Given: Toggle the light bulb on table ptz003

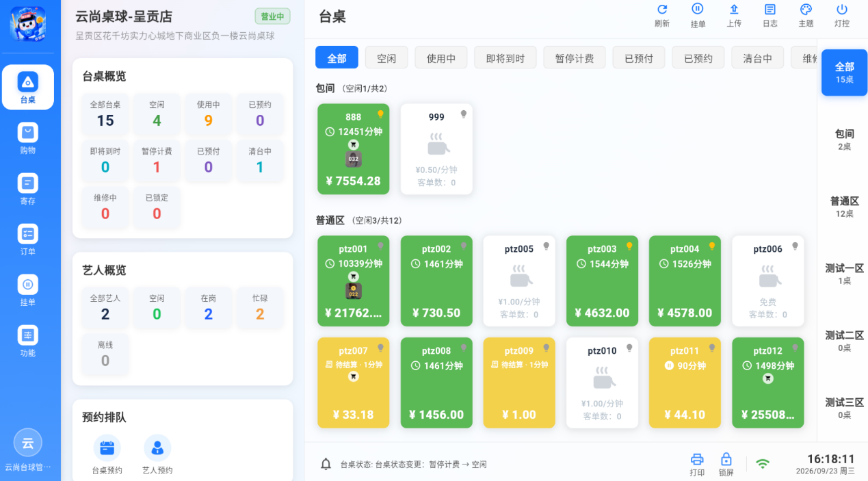Looking at the screenshot, I should click(x=629, y=246).
